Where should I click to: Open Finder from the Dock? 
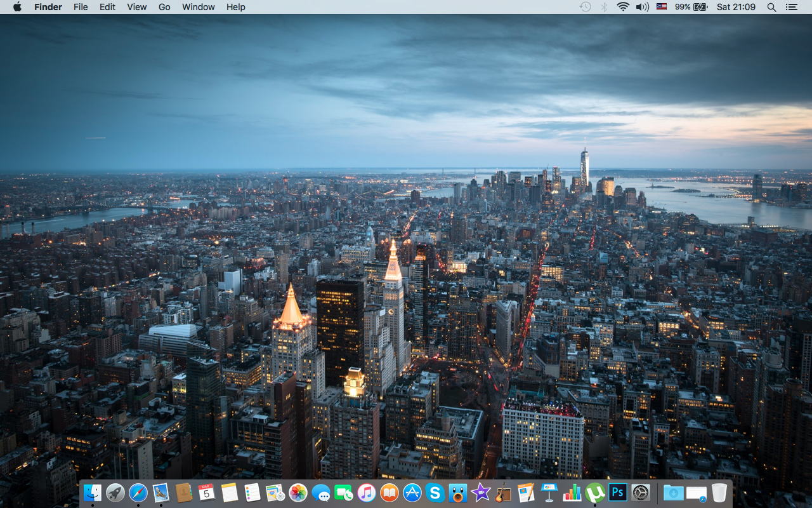pos(93,492)
